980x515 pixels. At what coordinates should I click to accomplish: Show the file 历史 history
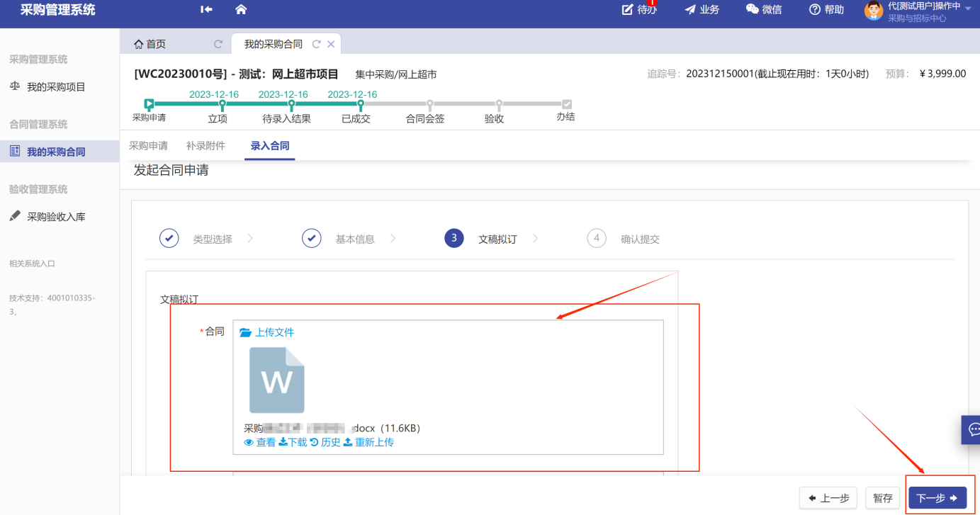(325, 443)
